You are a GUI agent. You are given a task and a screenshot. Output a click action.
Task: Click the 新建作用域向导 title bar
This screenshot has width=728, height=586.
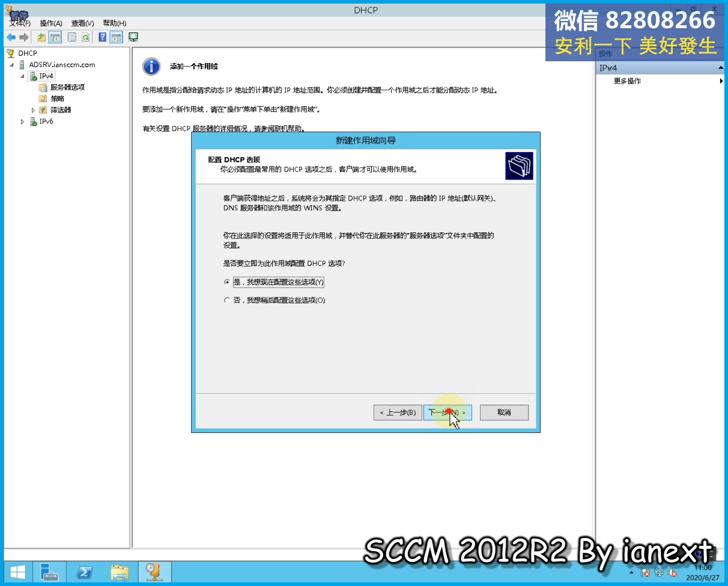coord(365,140)
